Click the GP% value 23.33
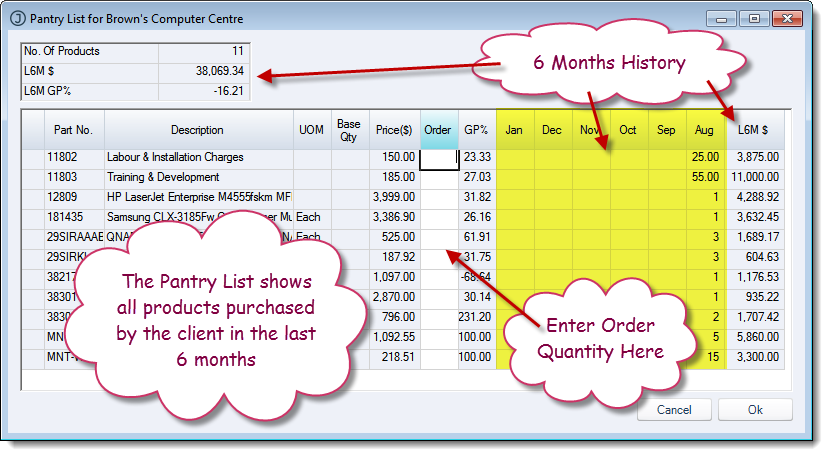Viewport: 828px width, 456px height. click(x=477, y=157)
